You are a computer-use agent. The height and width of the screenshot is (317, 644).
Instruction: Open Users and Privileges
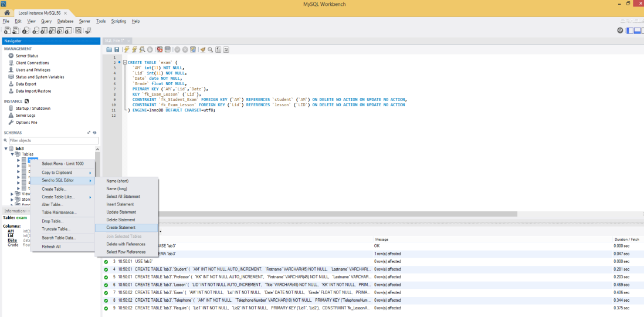pos(33,70)
